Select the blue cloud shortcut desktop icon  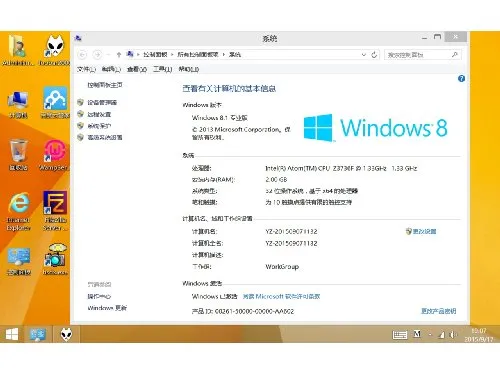[x=55, y=103]
